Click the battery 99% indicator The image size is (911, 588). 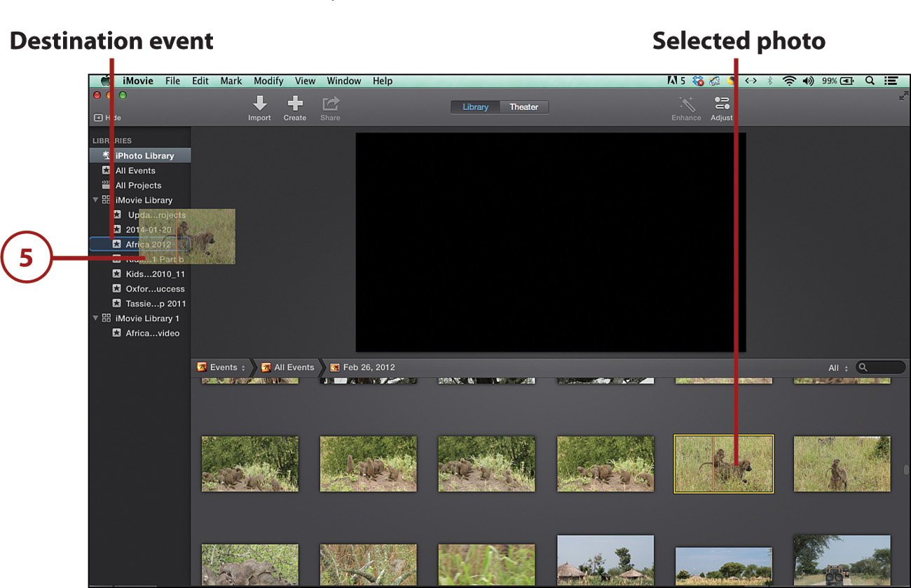838,81
